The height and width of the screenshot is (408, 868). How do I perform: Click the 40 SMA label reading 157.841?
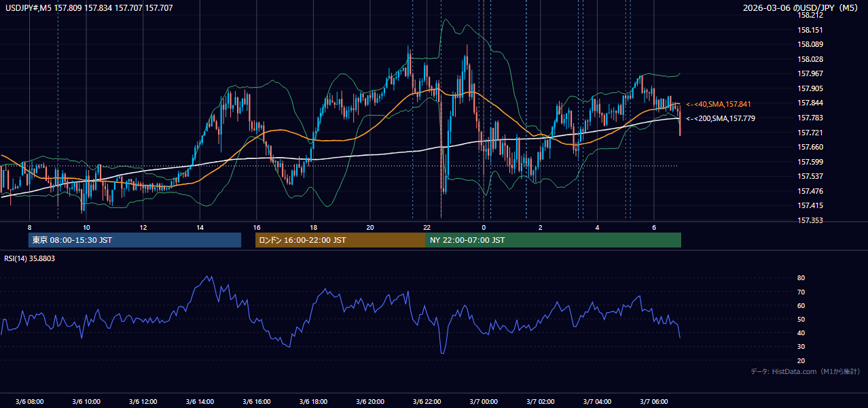pyautogui.click(x=718, y=104)
